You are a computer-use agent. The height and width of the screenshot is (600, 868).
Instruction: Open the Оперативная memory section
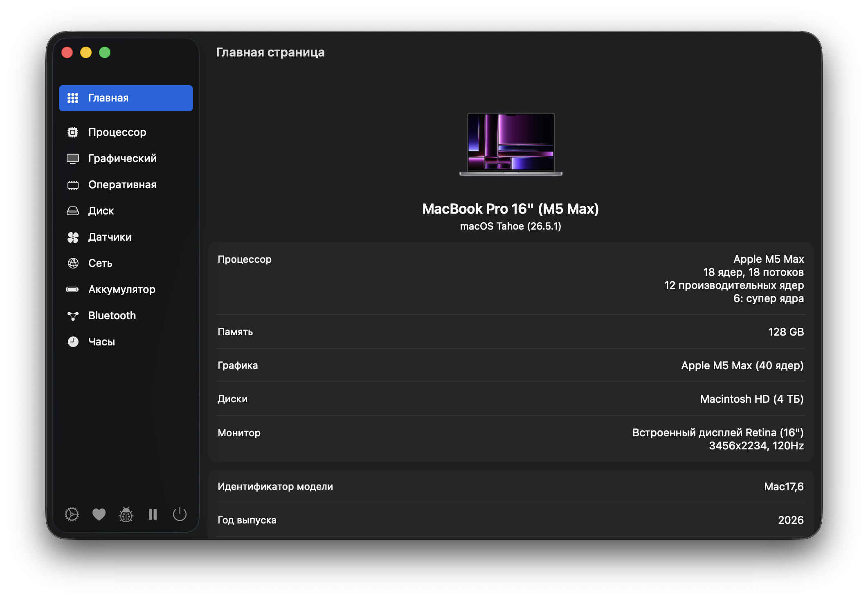126,185
